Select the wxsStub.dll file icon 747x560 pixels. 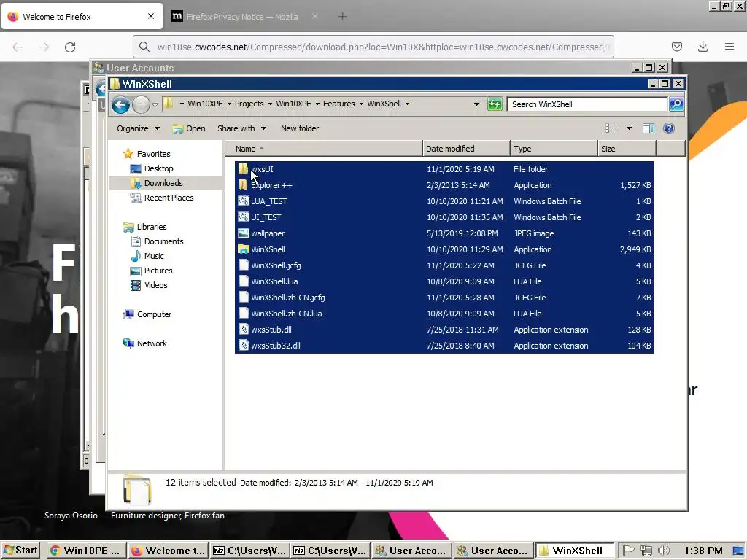(x=244, y=330)
